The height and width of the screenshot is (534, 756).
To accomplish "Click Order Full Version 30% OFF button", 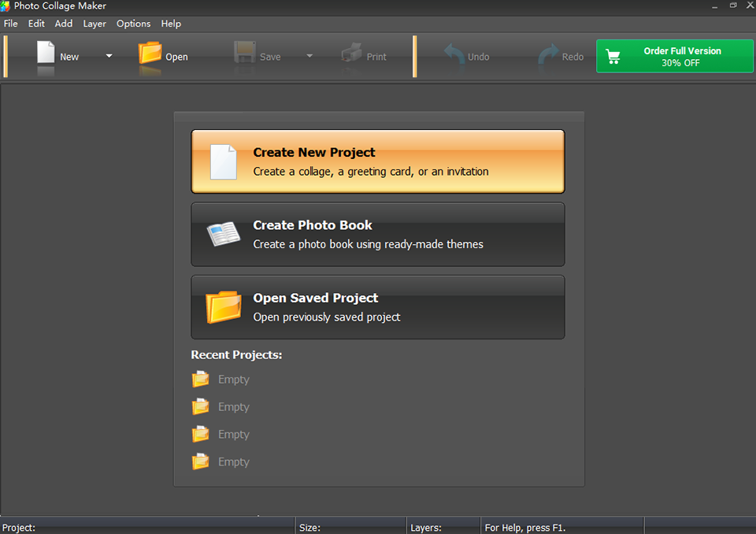I will click(675, 57).
